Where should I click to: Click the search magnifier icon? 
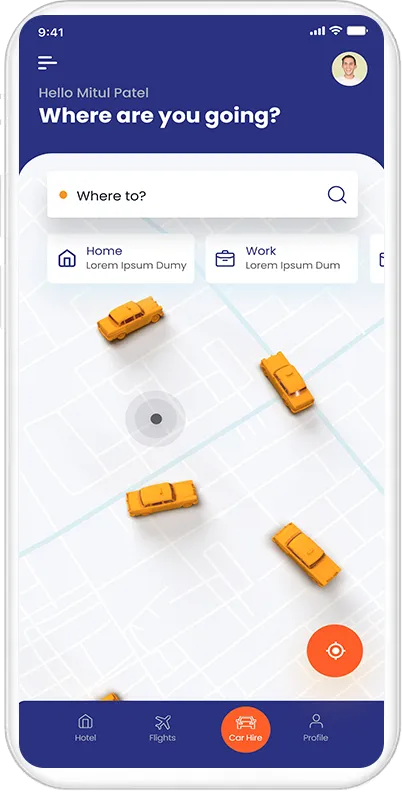[x=337, y=194]
